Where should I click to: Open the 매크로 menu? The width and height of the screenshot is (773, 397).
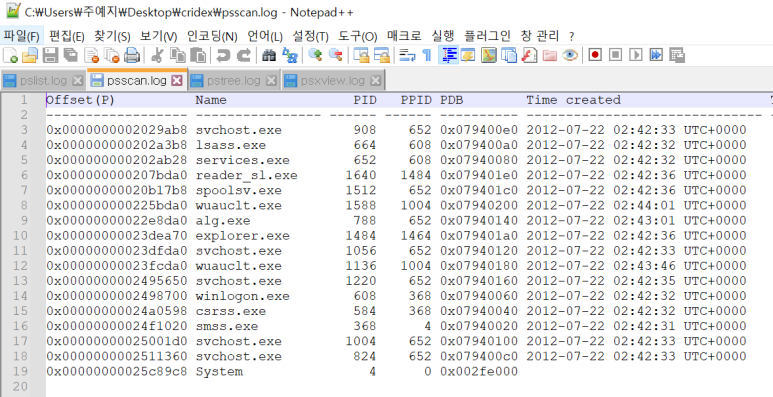[404, 36]
